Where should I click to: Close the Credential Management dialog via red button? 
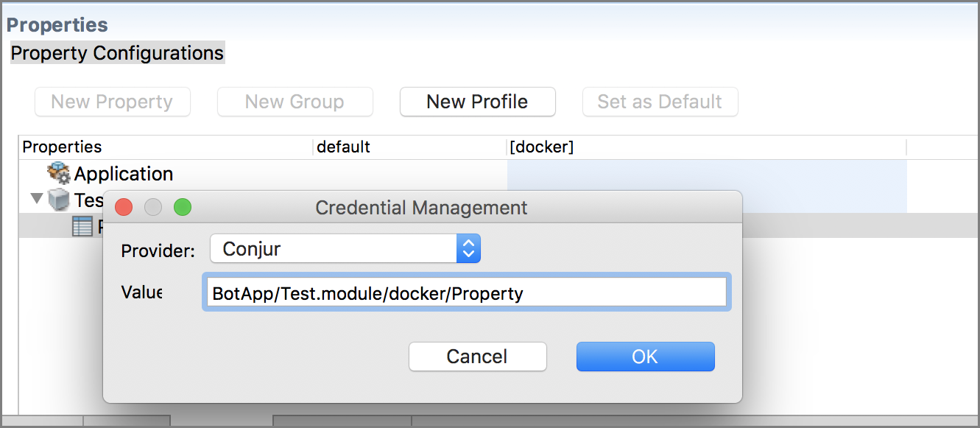pos(124,208)
